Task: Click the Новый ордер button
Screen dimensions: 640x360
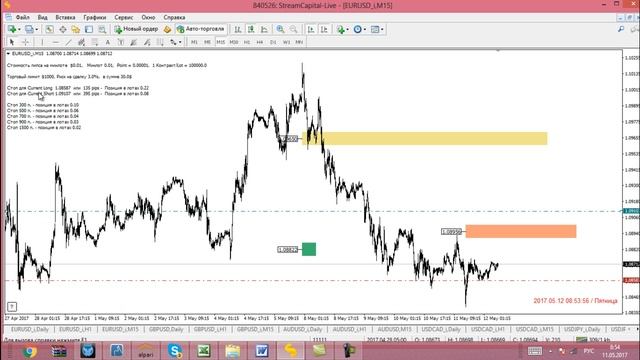Action: [136, 29]
